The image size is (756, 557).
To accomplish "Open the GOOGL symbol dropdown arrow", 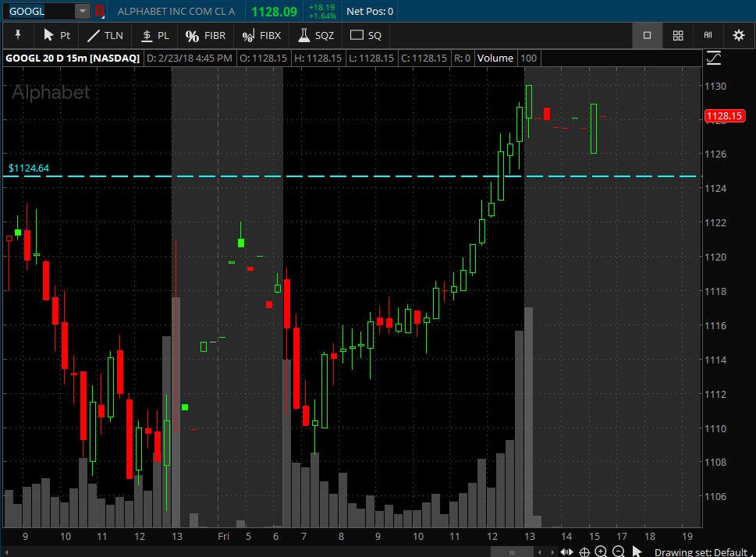I will click(83, 11).
